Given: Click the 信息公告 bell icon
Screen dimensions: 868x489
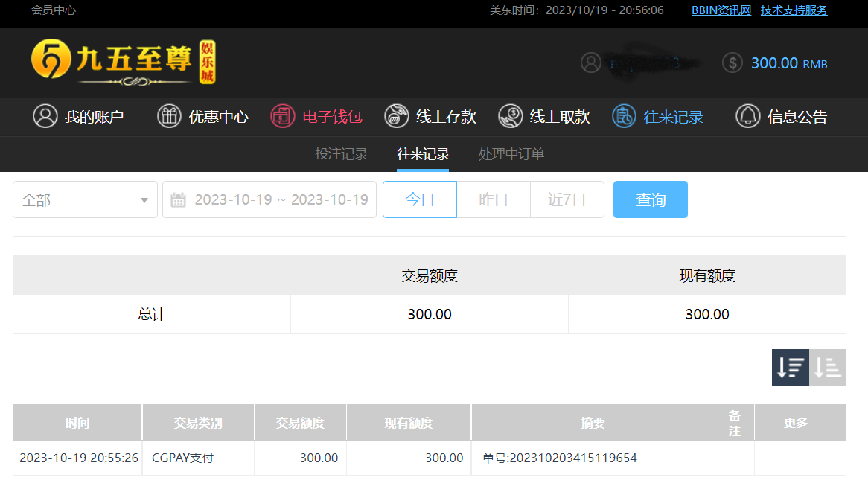Looking at the screenshot, I should (x=748, y=116).
